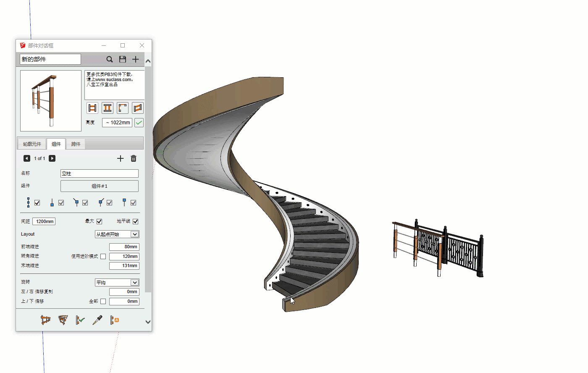Click the search magnifier icon
This screenshot has width=588, height=373.
coord(109,59)
